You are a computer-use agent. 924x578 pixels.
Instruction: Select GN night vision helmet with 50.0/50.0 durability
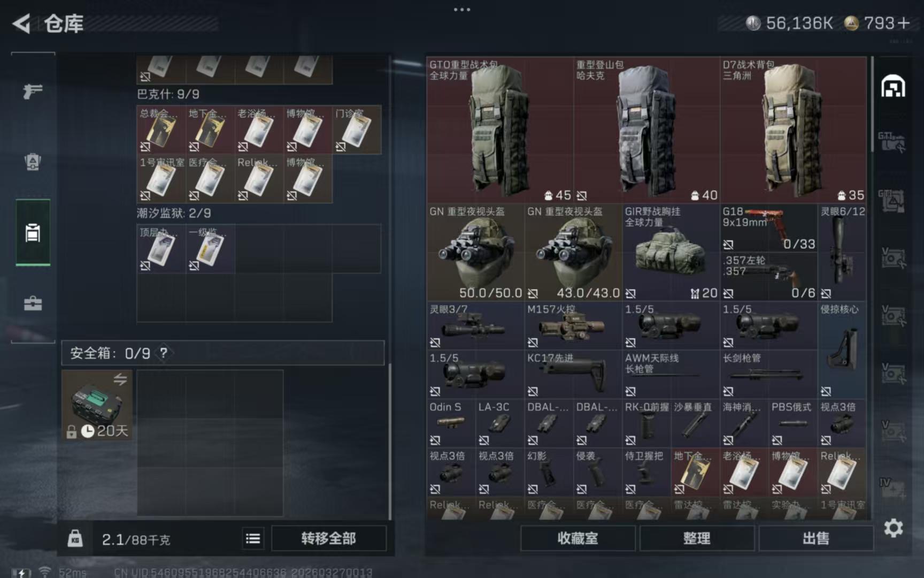475,252
